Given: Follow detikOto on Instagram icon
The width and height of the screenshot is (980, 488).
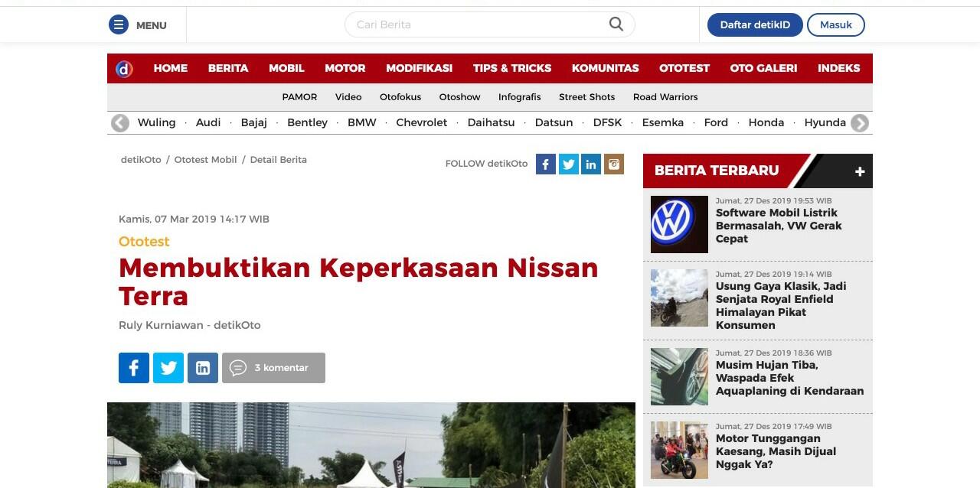Looking at the screenshot, I should click(x=614, y=164).
